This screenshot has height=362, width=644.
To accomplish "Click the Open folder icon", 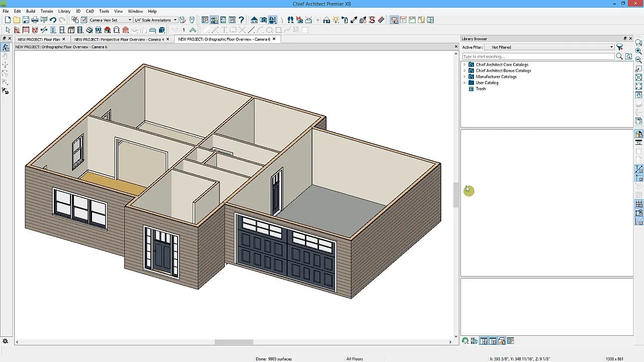I will tap(17, 20).
